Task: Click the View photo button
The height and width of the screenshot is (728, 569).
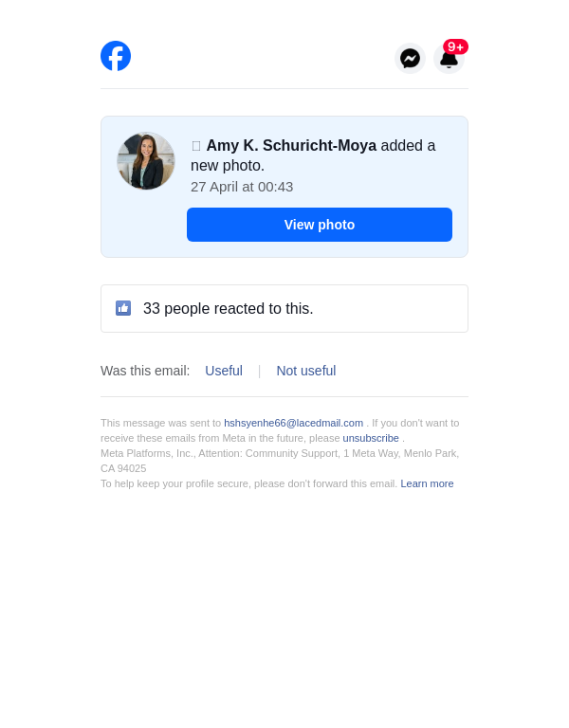Action: click(320, 225)
